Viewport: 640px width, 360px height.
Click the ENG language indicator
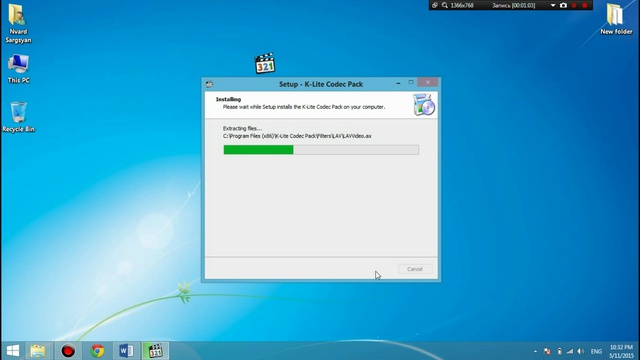pos(596,351)
